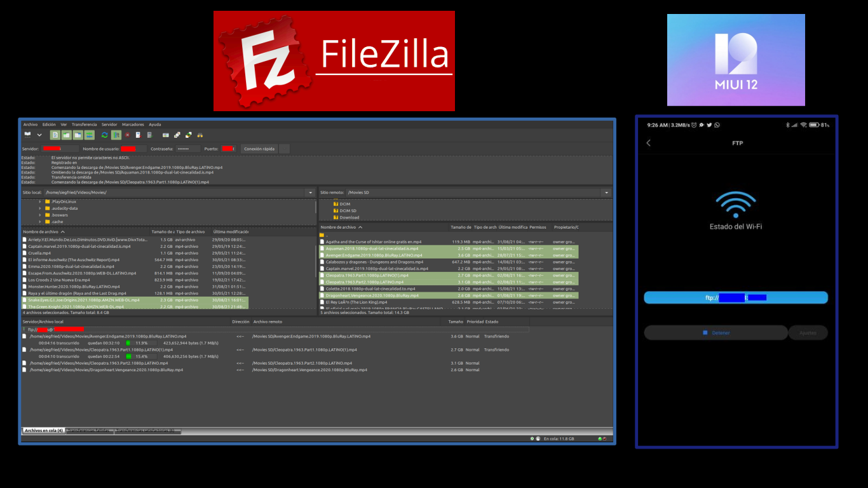The height and width of the screenshot is (488, 868).
Task: Focus the Contraseña password field
Action: pos(187,149)
